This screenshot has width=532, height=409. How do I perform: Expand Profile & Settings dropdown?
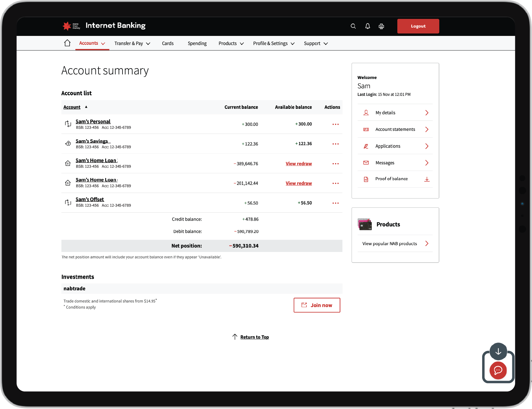click(274, 44)
